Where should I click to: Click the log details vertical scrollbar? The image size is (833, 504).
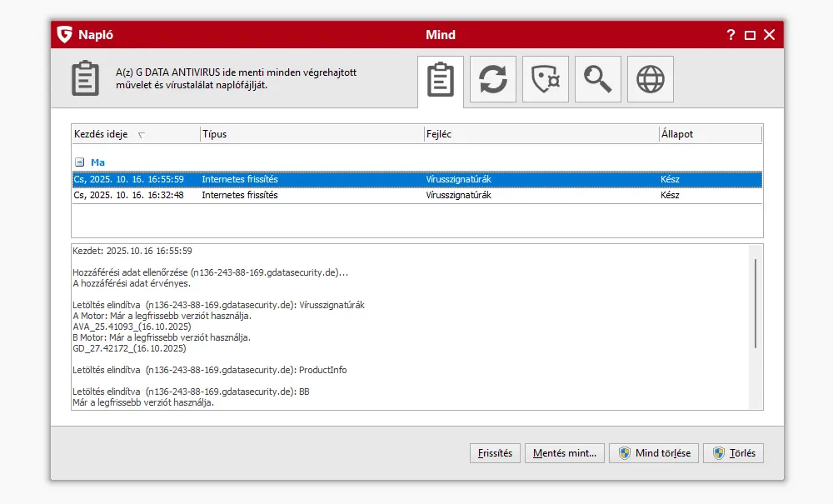(x=756, y=303)
